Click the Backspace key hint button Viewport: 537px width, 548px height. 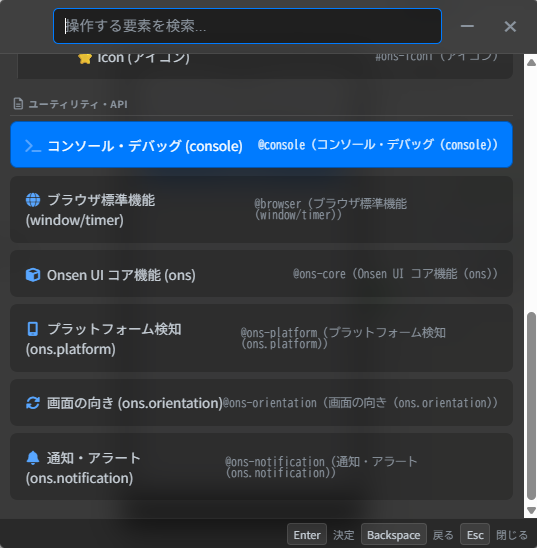tap(394, 535)
